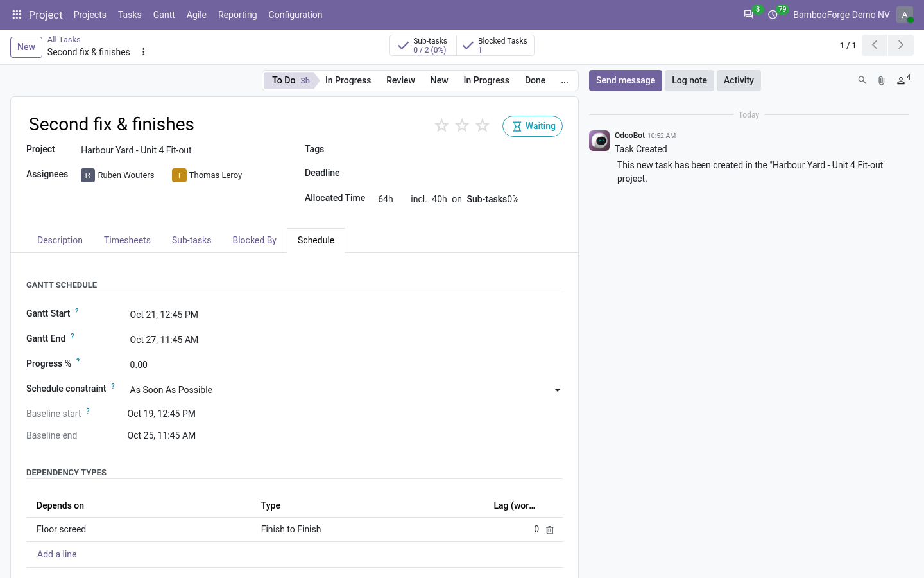Click the New button
Screen dimensions: 924x578
26,47
